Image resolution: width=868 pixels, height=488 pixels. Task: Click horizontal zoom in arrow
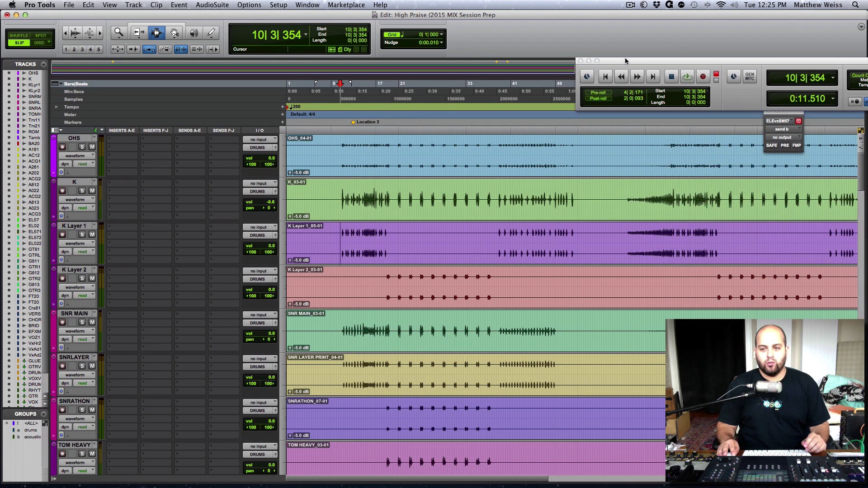tap(100, 33)
